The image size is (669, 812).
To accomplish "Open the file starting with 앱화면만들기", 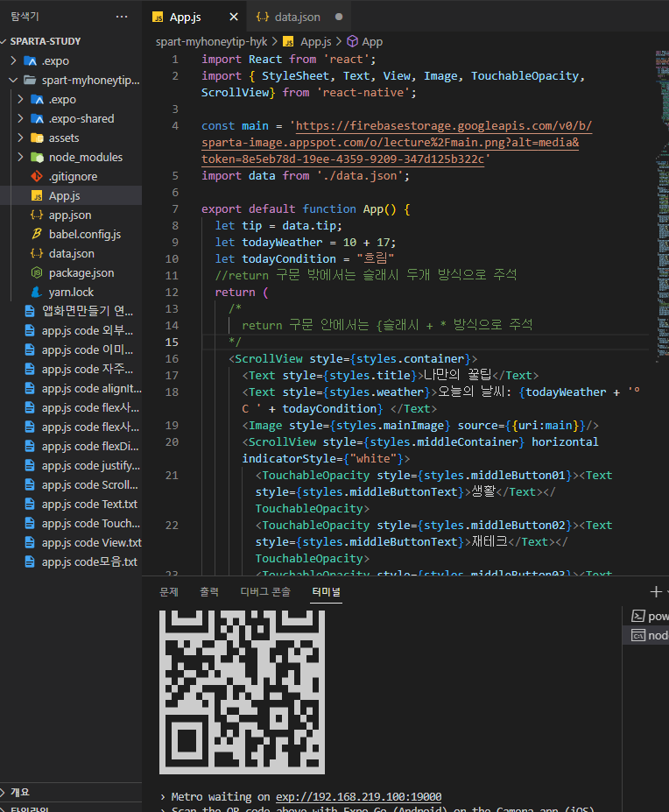I will pyautogui.click(x=87, y=311).
